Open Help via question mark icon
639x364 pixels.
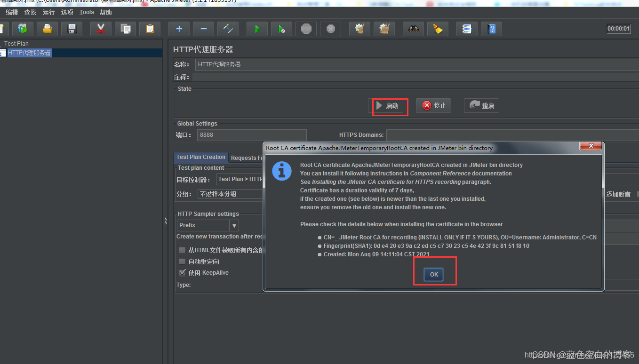(x=491, y=29)
